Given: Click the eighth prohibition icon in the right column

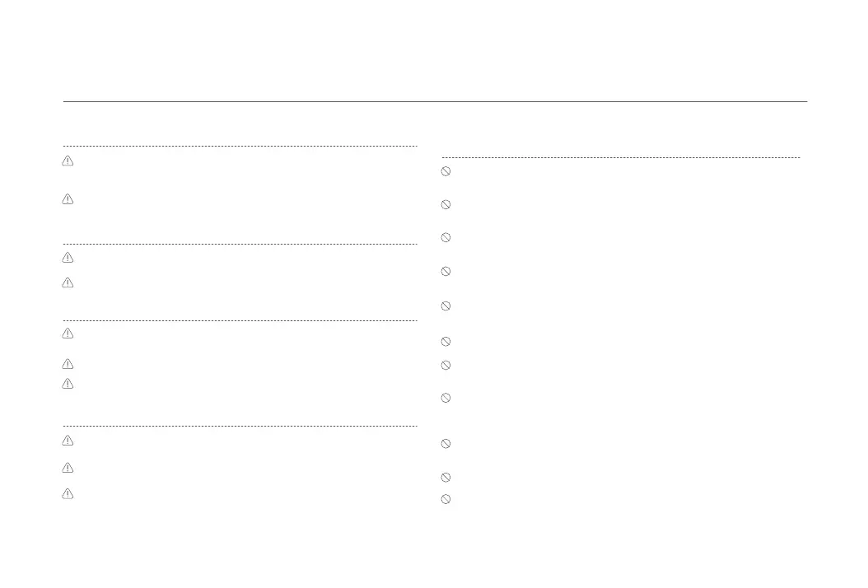Looking at the screenshot, I should (446, 398).
